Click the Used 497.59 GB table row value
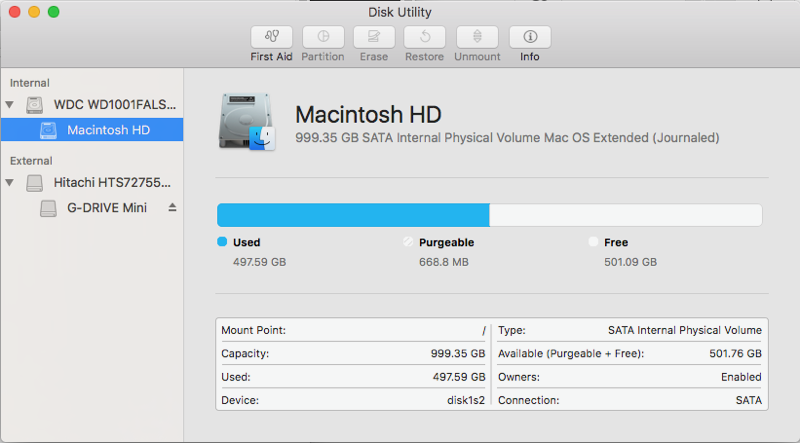 [x=459, y=377]
